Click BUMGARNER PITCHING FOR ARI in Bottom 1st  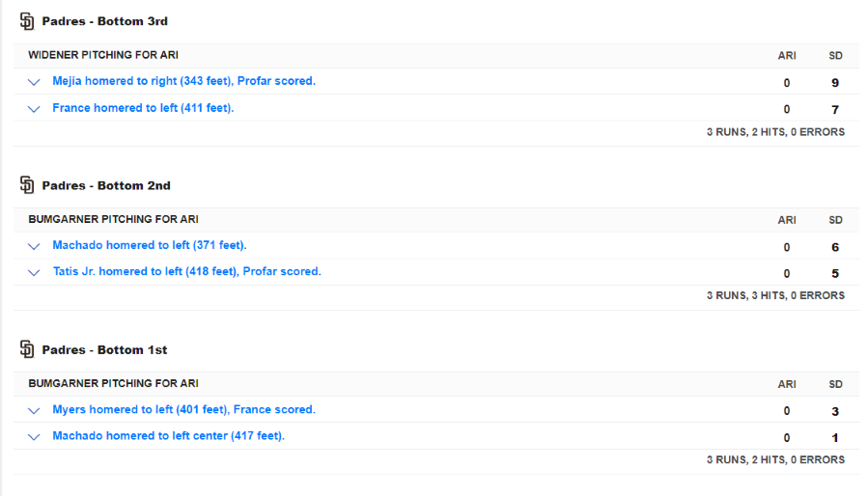click(113, 383)
